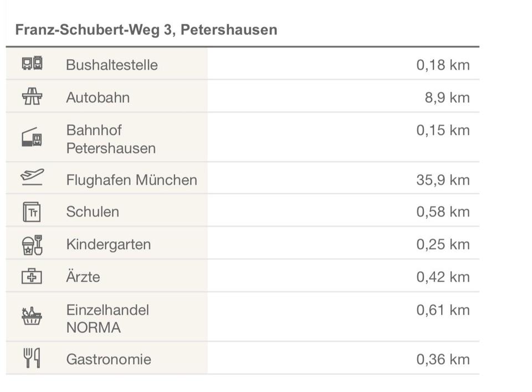
Task: Click the 0,58 km Schulen distance
Action: tap(443, 212)
